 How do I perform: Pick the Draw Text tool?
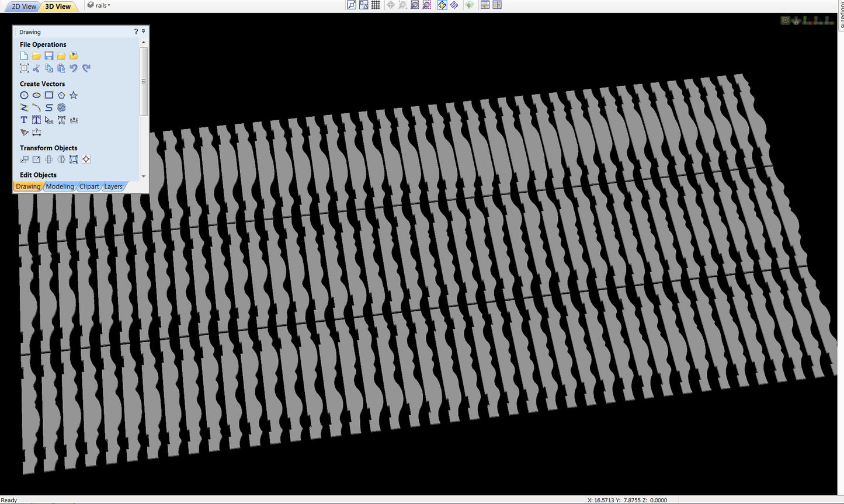point(24,120)
